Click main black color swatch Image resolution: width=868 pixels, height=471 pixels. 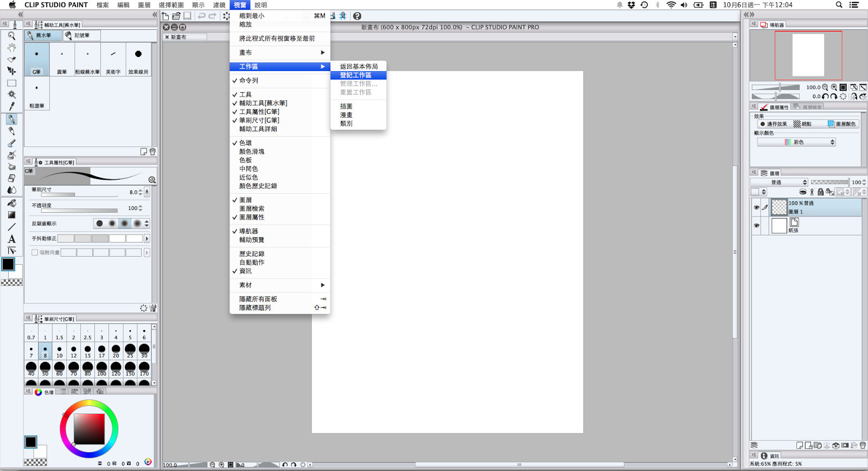tap(8, 264)
